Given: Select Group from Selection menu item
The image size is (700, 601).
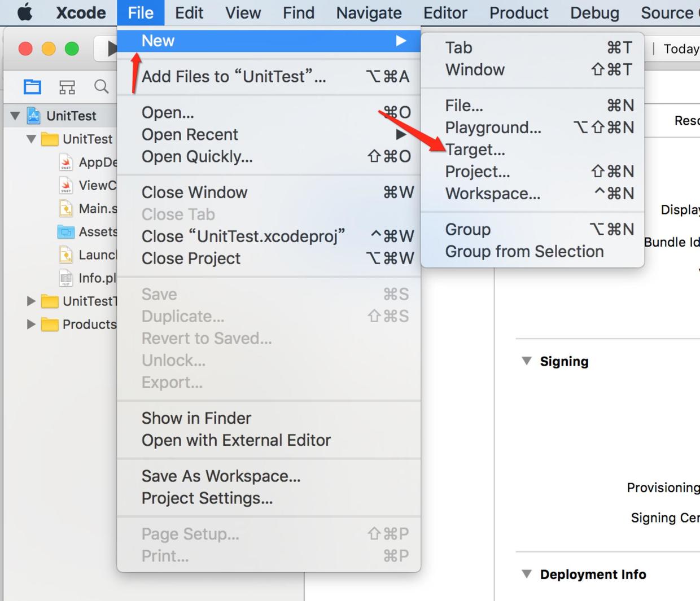Looking at the screenshot, I should (x=524, y=251).
